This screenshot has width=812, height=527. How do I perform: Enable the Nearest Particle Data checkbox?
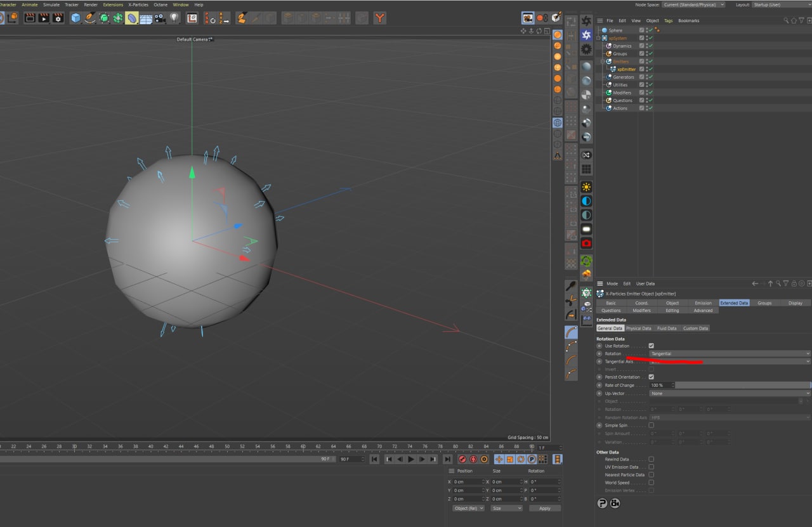click(x=652, y=474)
